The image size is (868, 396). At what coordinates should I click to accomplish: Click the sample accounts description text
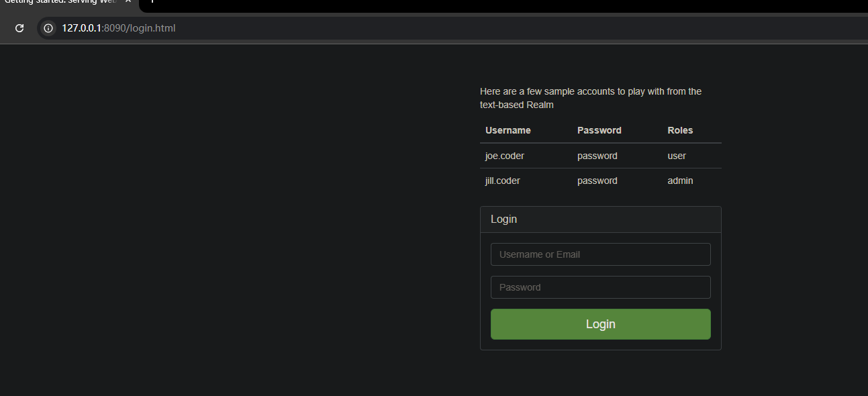pyautogui.click(x=591, y=98)
